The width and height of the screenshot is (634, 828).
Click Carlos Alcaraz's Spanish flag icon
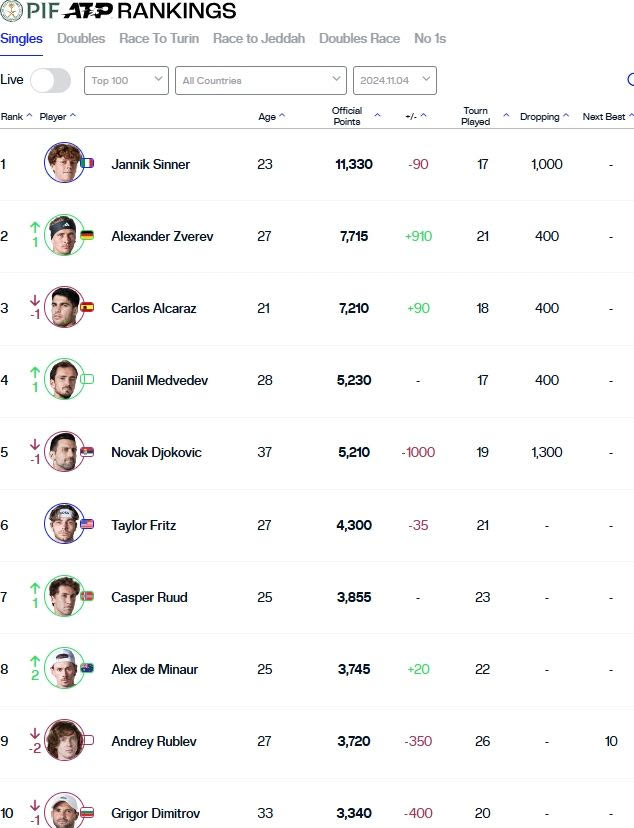[x=87, y=308]
